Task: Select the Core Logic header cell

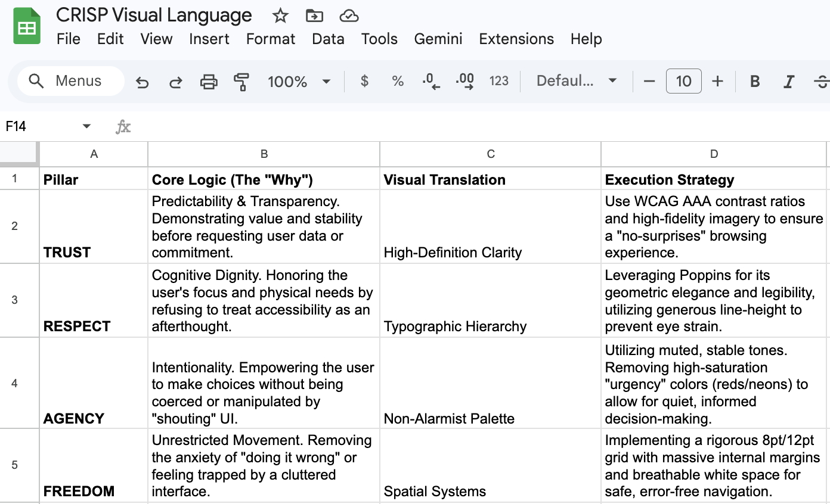Action: tap(264, 179)
